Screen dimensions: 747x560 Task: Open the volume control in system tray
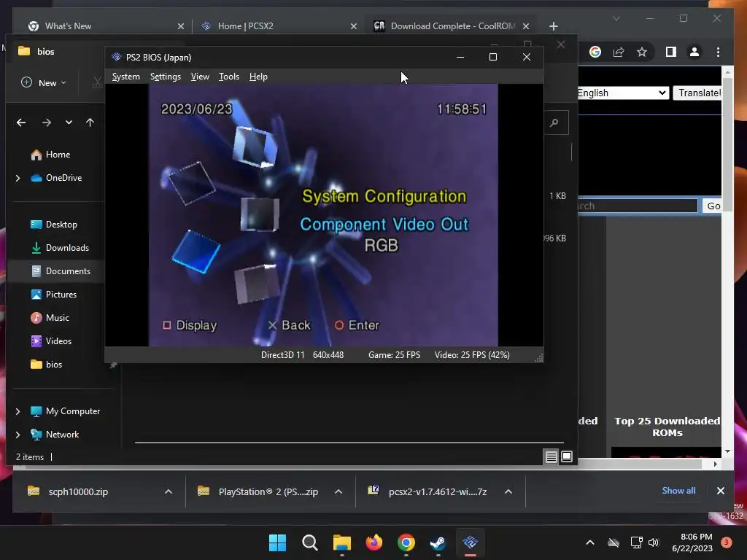[x=654, y=542]
